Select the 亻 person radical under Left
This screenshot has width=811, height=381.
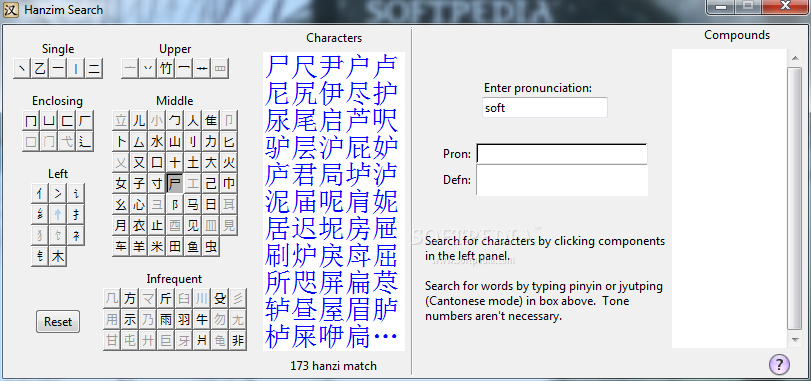pyautogui.click(x=40, y=194)
